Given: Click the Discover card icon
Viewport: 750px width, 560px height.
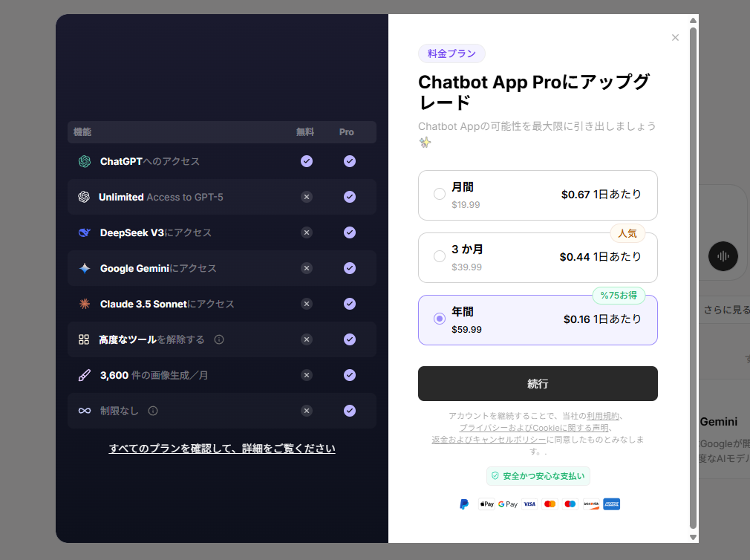Looking at the screenshot, I should 591,504.
